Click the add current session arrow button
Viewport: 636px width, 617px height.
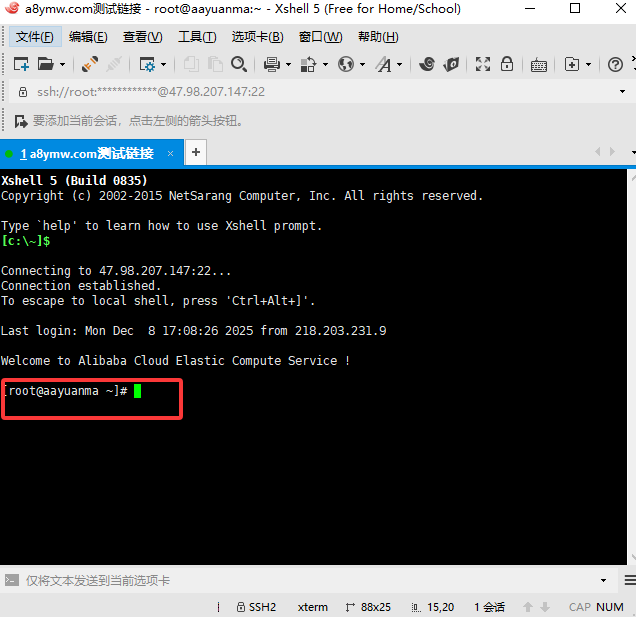click(21, 121)
